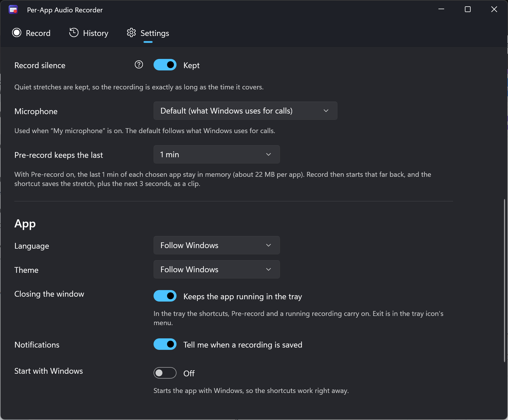508x420 pixels.
Task: Click the "Start with Windows" label
Action: [x=49, y=371]
